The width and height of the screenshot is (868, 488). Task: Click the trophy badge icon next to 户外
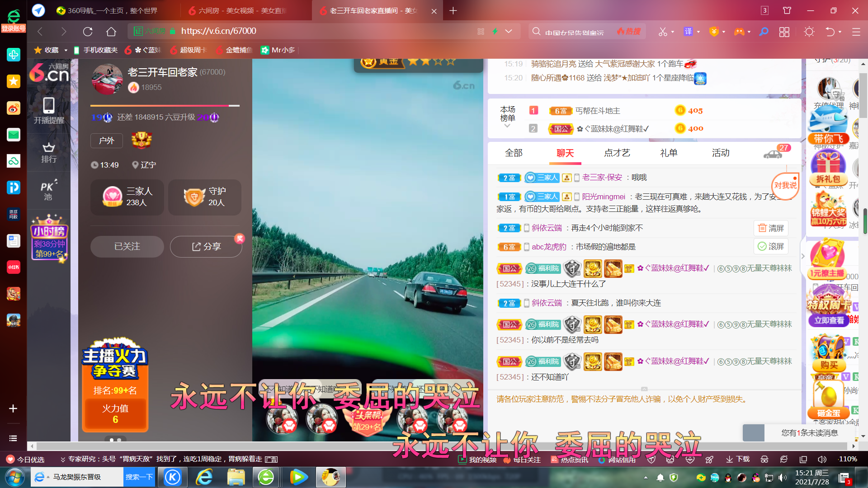coord(142,140)
